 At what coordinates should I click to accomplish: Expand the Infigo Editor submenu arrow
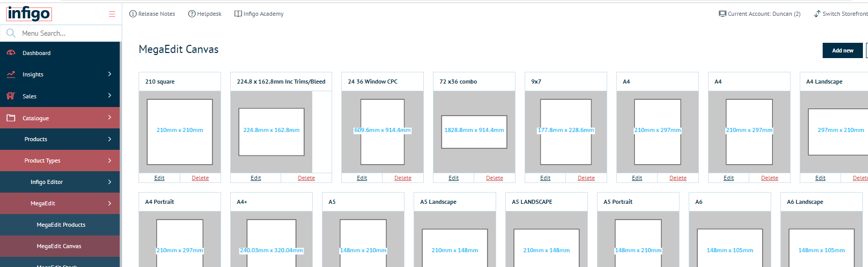click(x=110, y=182)
